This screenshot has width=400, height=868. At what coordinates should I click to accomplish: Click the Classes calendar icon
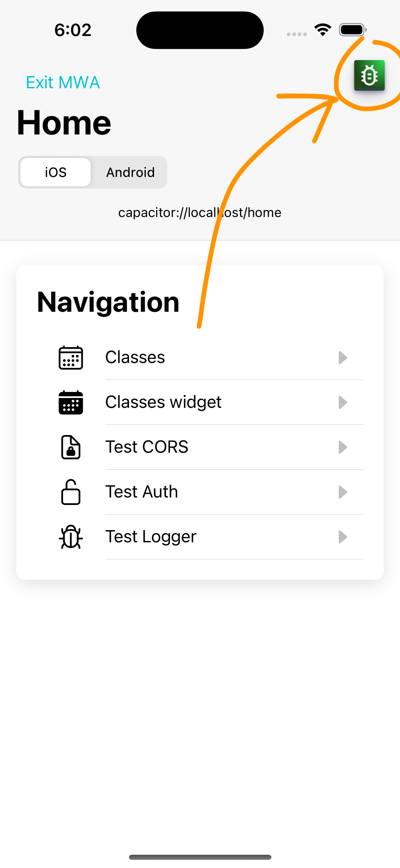click(71, 358)
